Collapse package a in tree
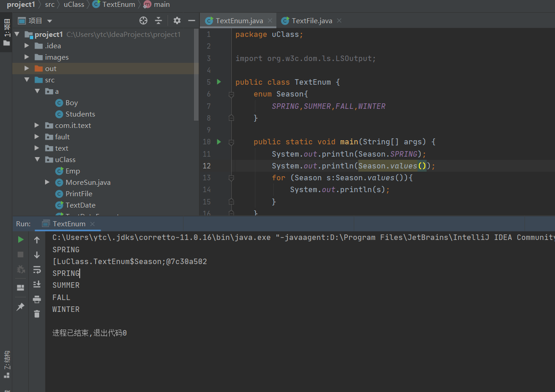The width and height of the screenshot is (555, 392). coord(37,91)
